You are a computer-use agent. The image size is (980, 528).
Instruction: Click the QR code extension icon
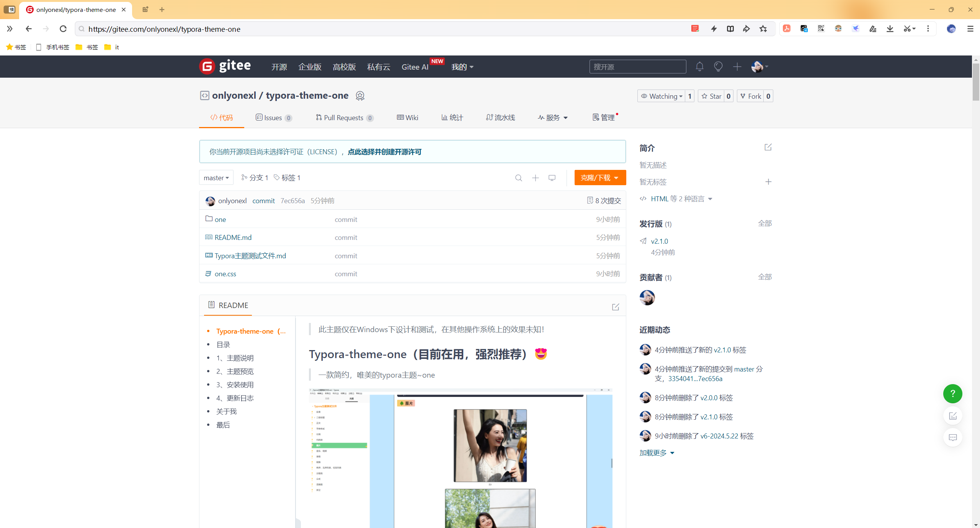[821, 29]
